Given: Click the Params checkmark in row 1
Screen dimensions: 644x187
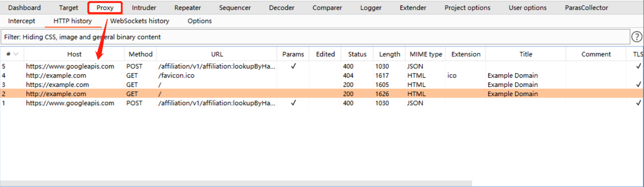Looking at the screenshot, I should pos(293,103).
